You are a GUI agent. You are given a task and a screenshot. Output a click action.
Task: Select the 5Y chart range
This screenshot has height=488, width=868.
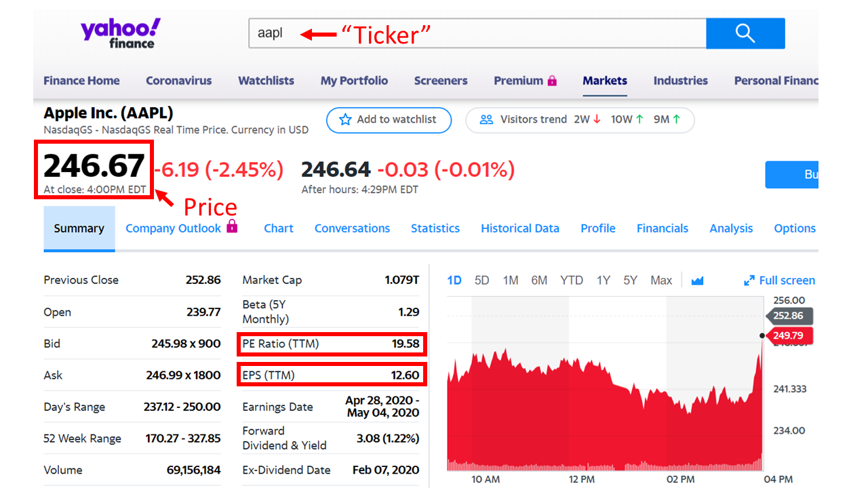click(631, 281)
